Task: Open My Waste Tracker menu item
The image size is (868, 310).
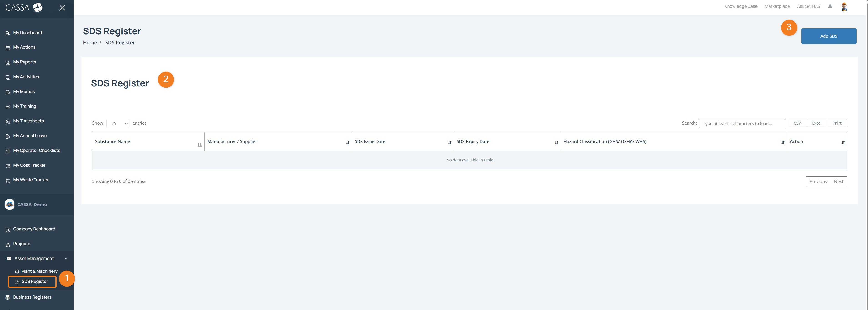Action: pyautogui.click(x=31, y=180)
